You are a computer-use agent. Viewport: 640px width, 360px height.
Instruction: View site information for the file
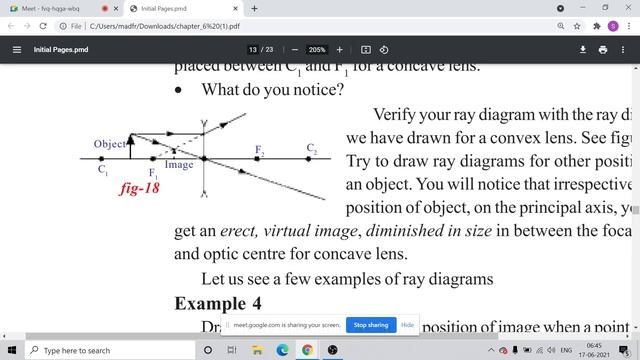tap(63, 26)
